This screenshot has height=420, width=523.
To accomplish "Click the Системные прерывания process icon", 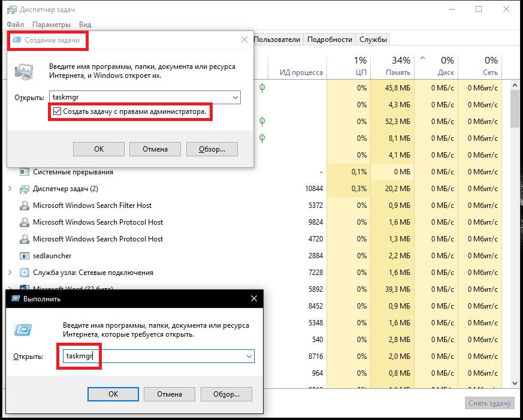I will (24, 172).
